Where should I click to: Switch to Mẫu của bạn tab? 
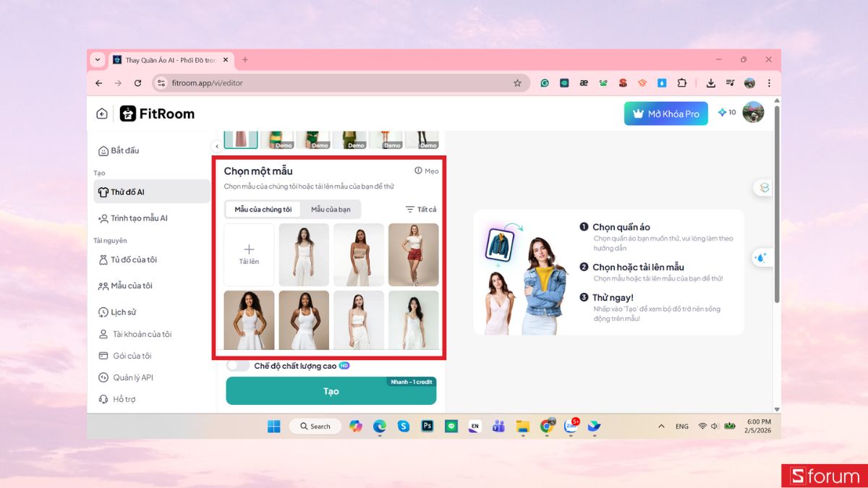click(x=331, y=210)
